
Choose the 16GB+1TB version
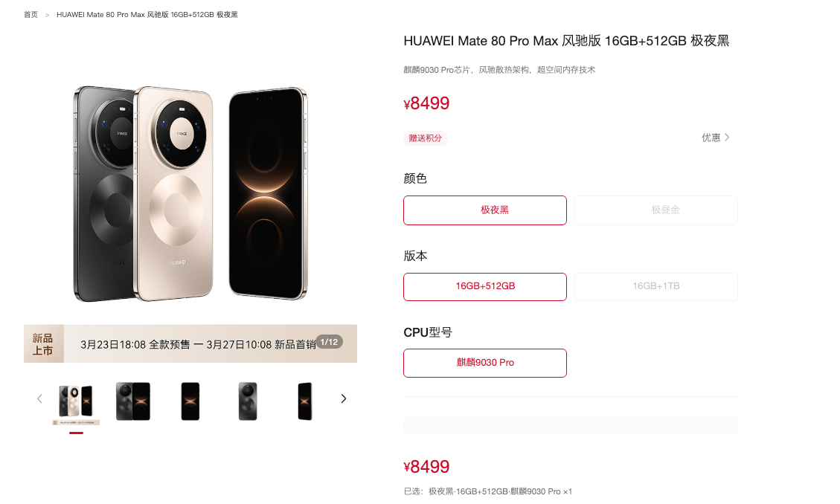(655, 287)
